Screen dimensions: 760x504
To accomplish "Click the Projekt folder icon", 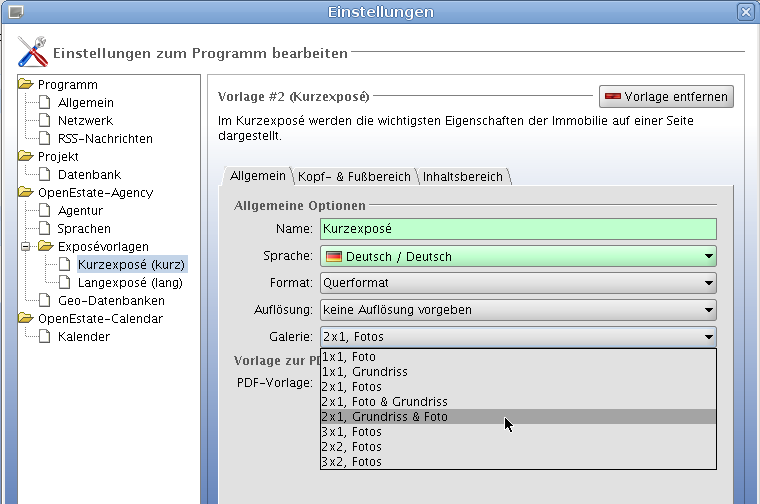I will (26, 157).
